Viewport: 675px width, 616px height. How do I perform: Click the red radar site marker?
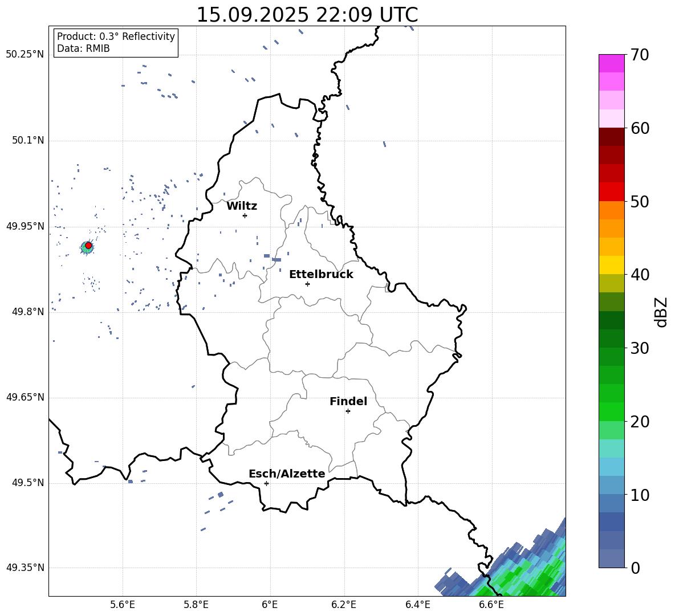tap(88, 246)
